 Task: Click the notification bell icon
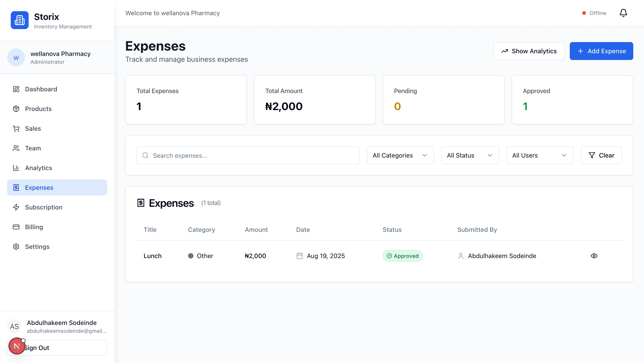pyautogui.click(x=623, y=13)
